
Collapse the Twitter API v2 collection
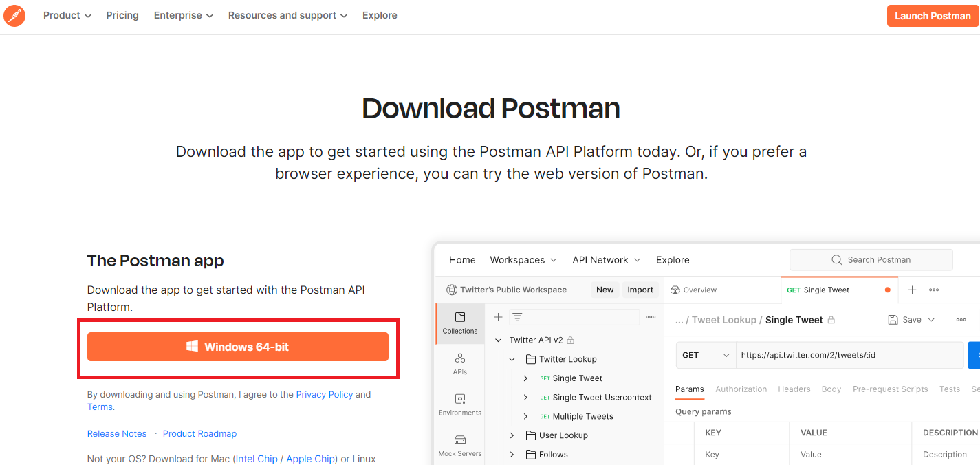[x=499, y=340]
